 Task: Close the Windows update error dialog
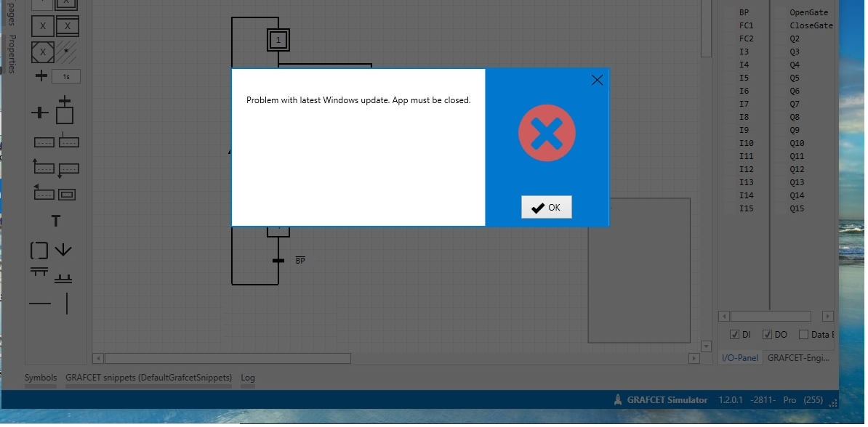pos(597,80)
